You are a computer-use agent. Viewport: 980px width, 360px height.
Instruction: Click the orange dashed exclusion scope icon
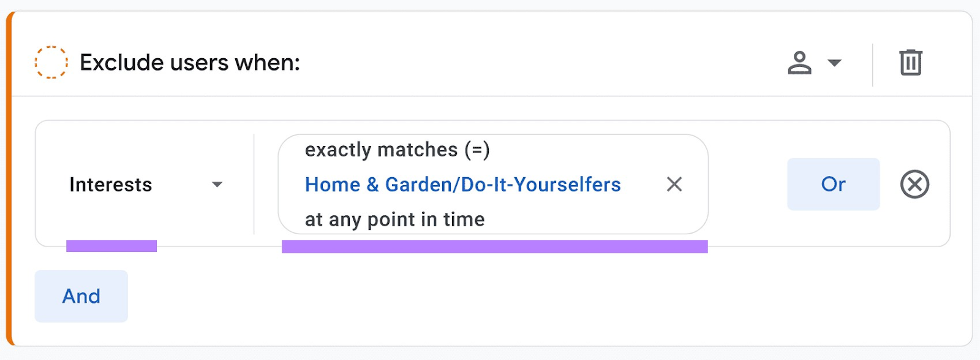(51, 62)
